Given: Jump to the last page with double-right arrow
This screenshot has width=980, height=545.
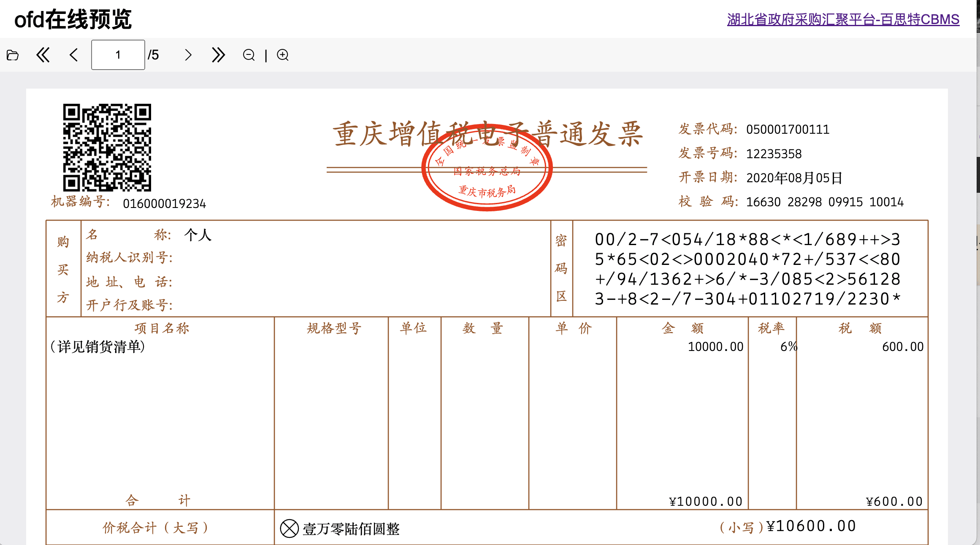Looking at the screenshot, I should (218, 55).
